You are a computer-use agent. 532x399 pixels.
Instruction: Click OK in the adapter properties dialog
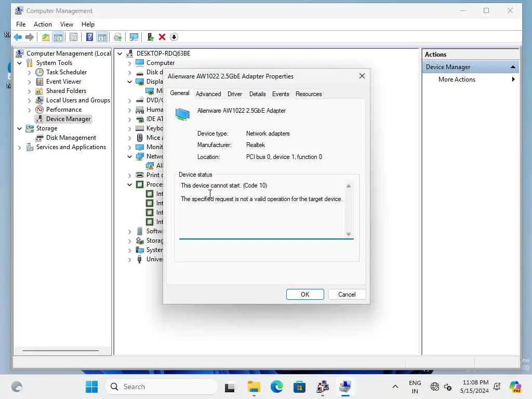[x=305, y=295]
